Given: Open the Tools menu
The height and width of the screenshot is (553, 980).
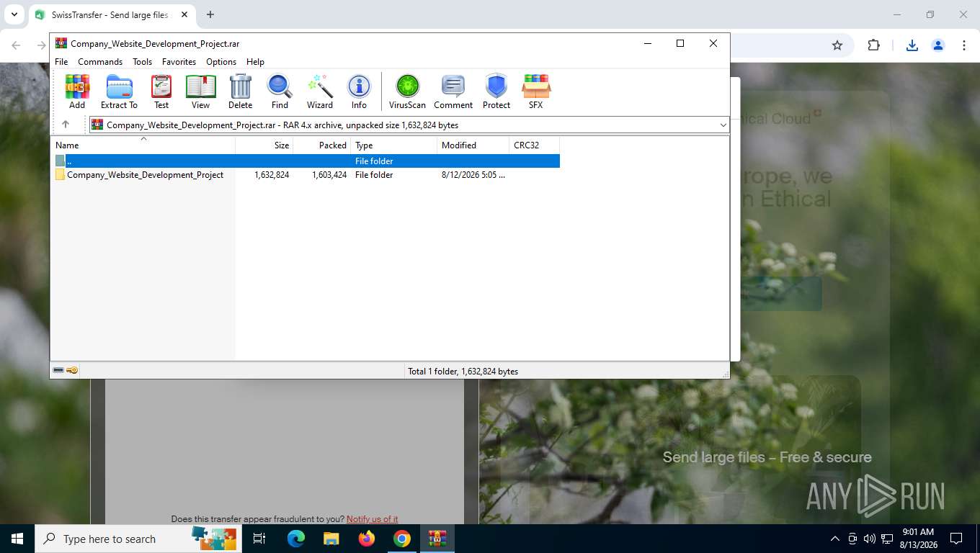Looking at the screenshot, I should 142,62.
